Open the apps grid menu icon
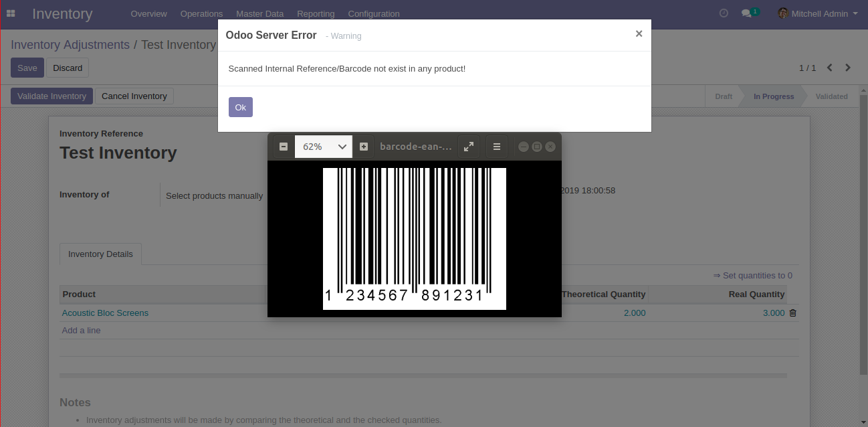Viewport: 868px width, 427px height. [x=11, y=13]
